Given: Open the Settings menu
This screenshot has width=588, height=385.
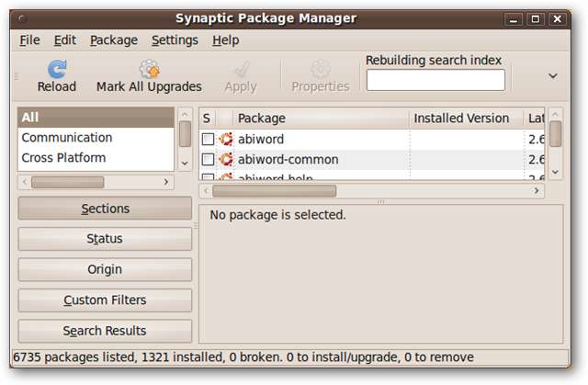Looking at the screenshot, I should pyautogui.click(x=175, y=40).
